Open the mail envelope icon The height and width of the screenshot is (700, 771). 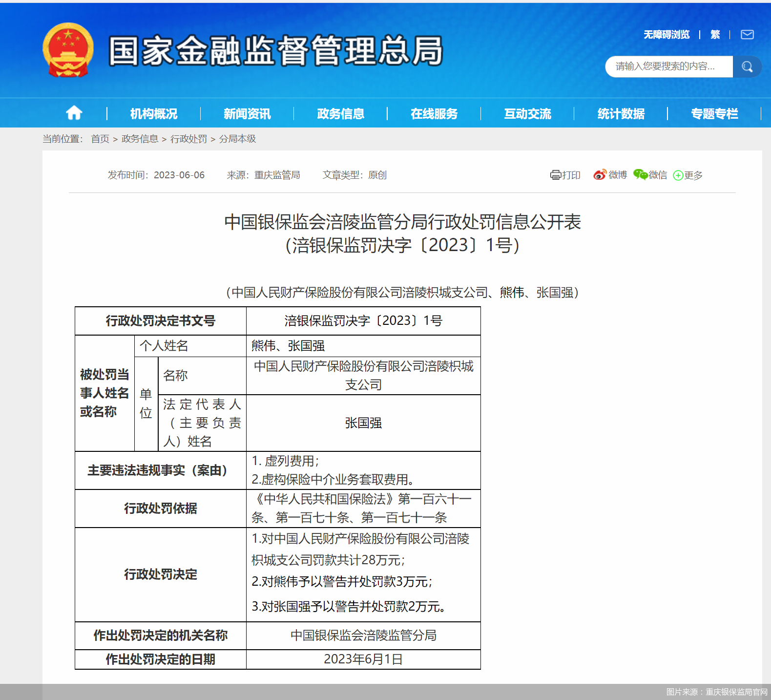(x=747, y=34)
